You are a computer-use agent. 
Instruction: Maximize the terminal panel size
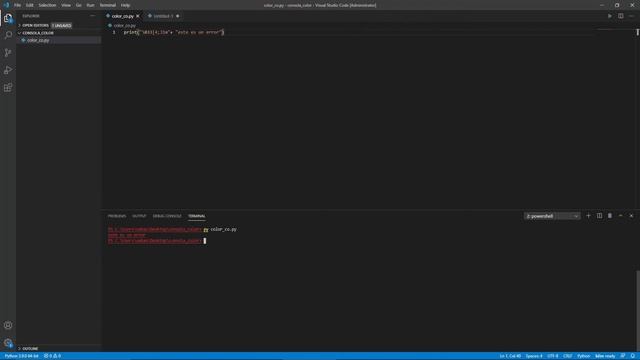pyautogui.click(x=620, y=216)
